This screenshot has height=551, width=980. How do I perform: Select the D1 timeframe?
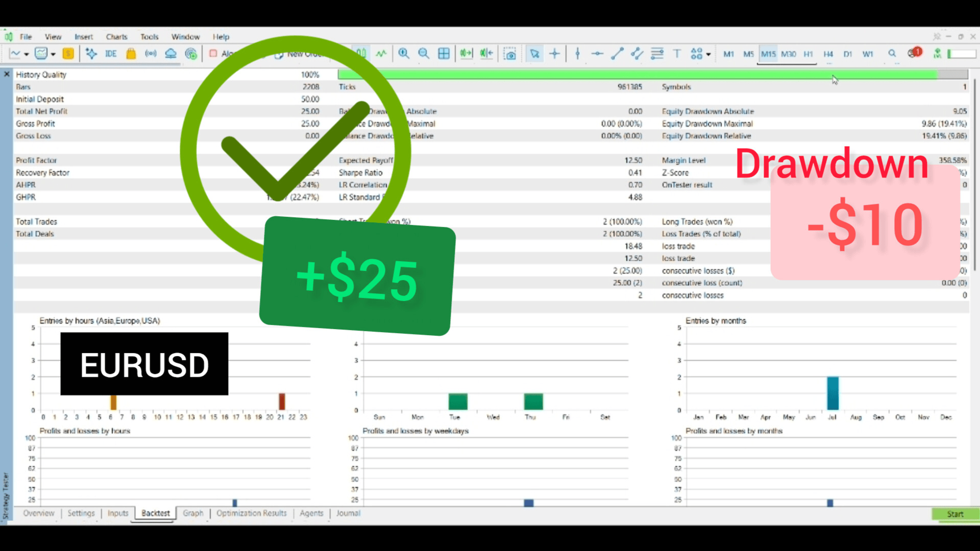click(x=848, y=54)
